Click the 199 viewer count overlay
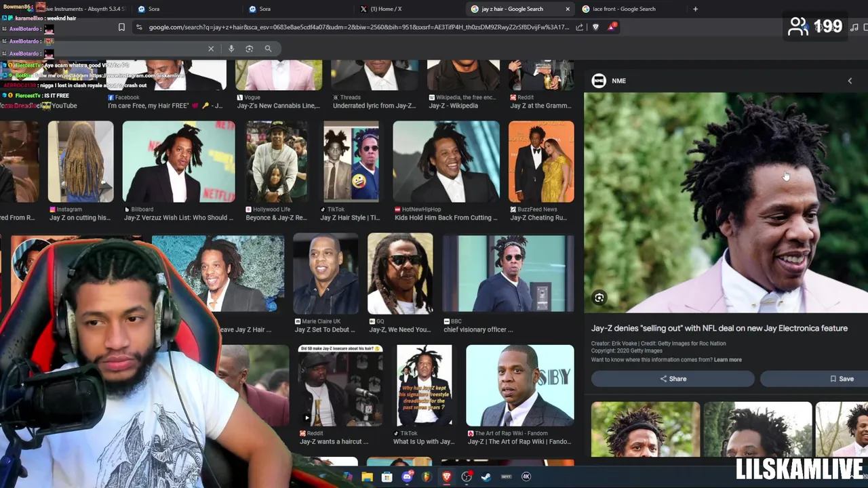The width and height of the screenshot is (868, 488). pyautogui.click(x=816, y=26)
